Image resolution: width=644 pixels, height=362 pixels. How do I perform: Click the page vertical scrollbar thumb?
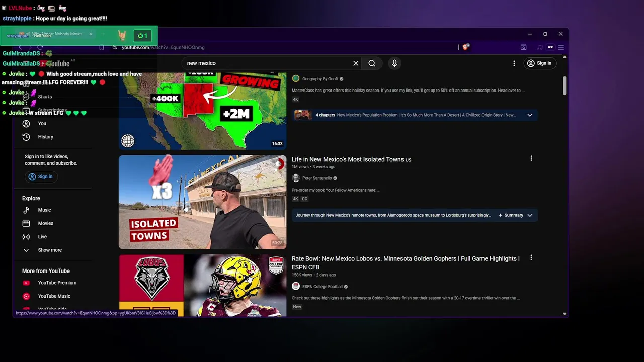pos(565,85)
